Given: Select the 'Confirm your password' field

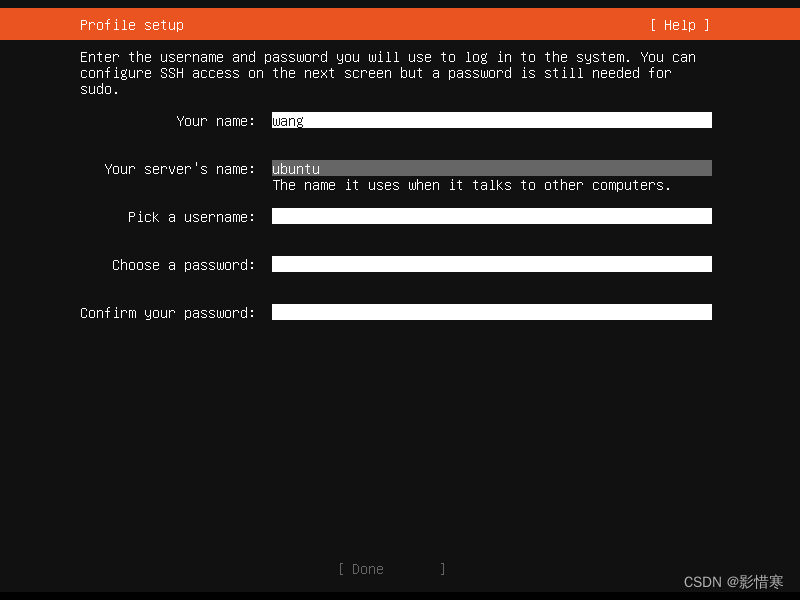Looking at the screenshot, I should pyautogui.click(x=491, y=312).
